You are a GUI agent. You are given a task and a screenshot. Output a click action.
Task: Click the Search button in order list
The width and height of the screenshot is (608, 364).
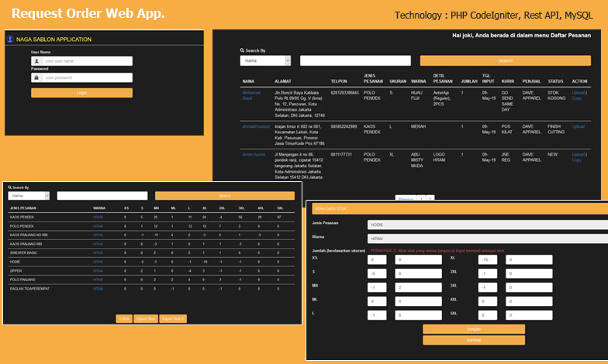tap(505, 60)
